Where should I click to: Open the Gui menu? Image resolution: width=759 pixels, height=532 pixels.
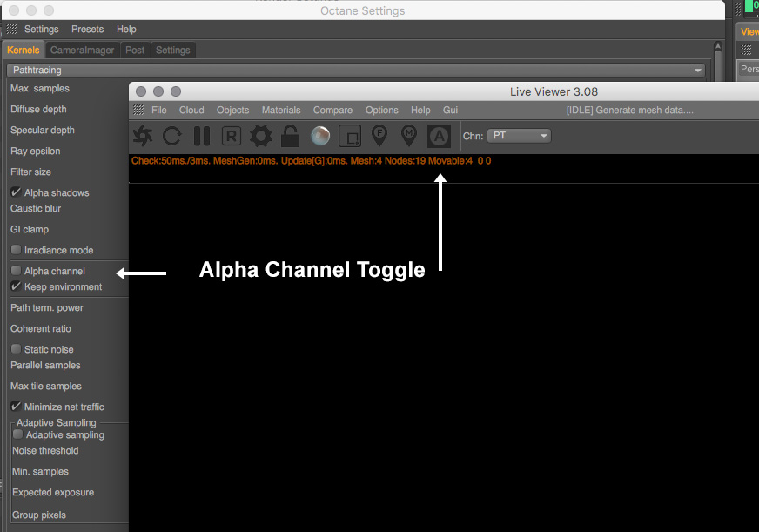(450, 110)
